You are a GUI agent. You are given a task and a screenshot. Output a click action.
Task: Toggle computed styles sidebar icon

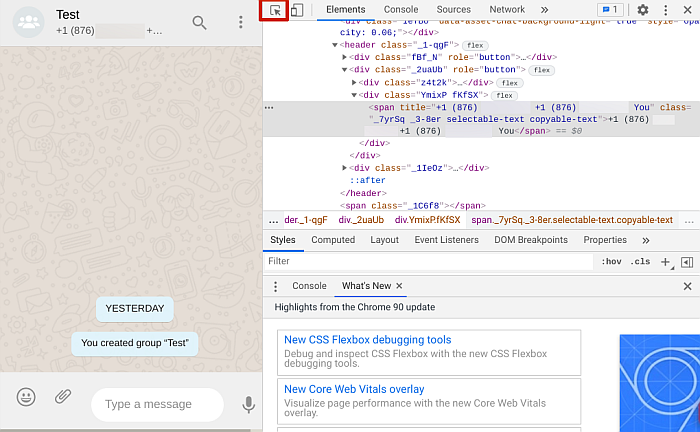687,262
